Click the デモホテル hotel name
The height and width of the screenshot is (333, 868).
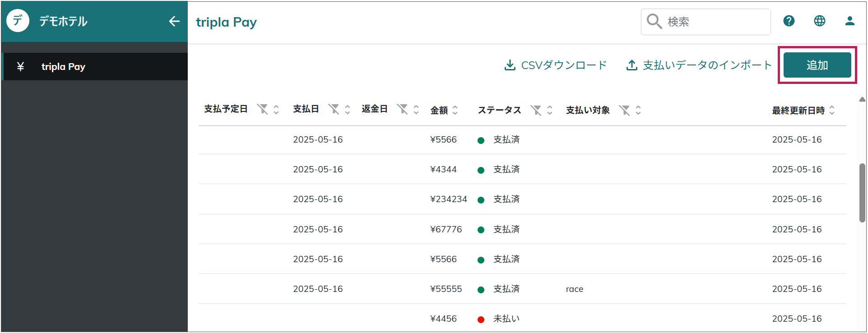[63, 21]
